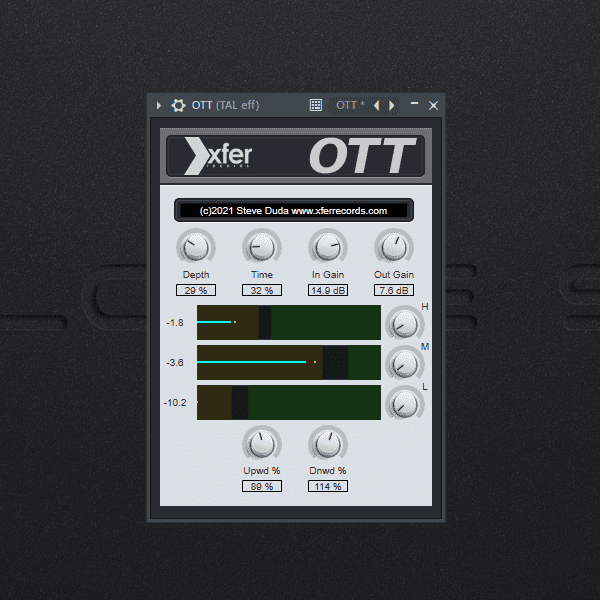Click the Low band meter display
The height and width of the screenshot is (600, 600).
[x=289, y=403]
